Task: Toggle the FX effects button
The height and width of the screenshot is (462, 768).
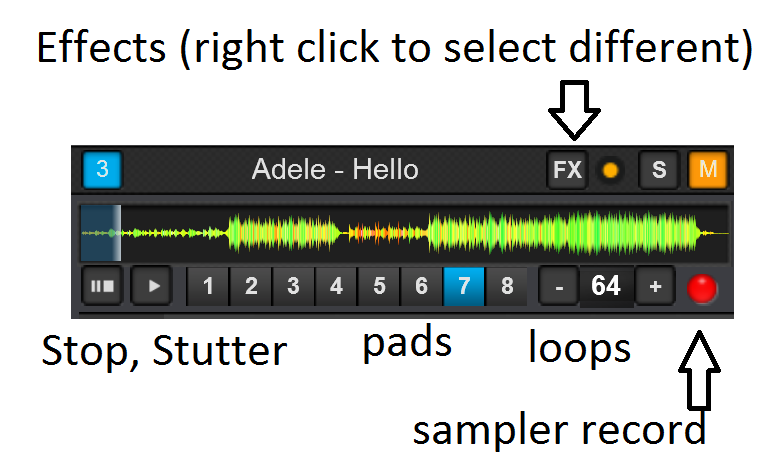Action: 567,170
